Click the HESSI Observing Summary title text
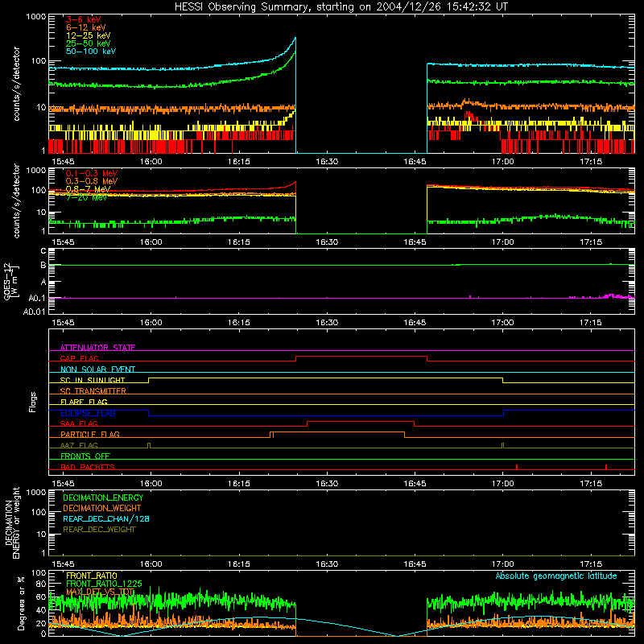644x644 pixels. coord(341,7)
